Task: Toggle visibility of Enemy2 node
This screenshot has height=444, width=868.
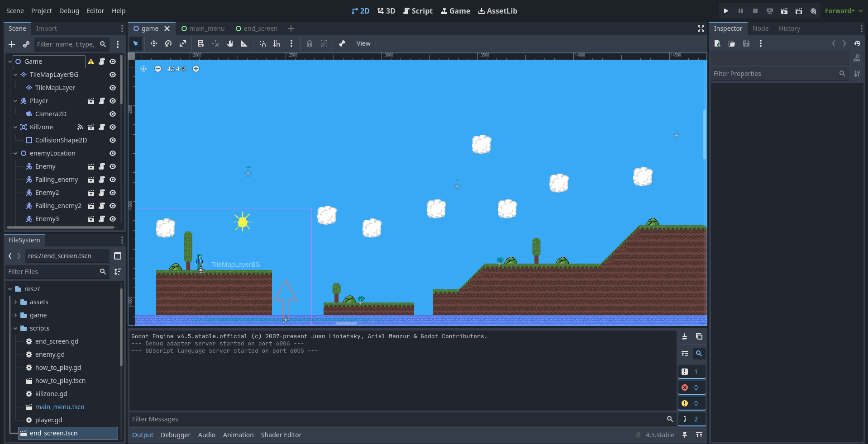Action: tap(113, 193)
